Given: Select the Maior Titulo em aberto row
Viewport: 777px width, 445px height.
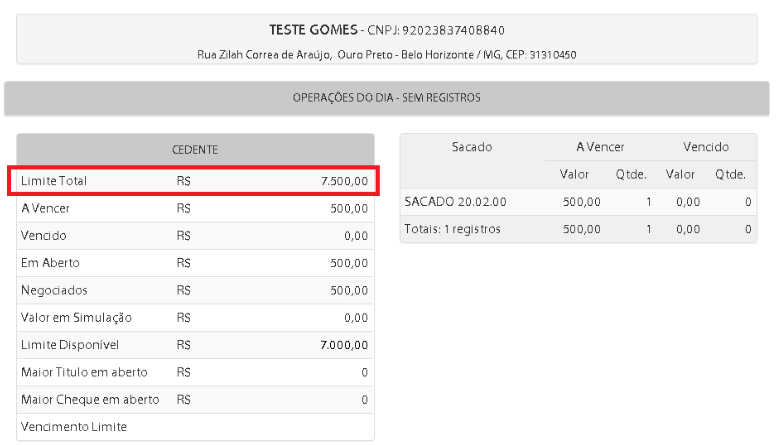Looking at the screenshot, I should click(195, 372).
